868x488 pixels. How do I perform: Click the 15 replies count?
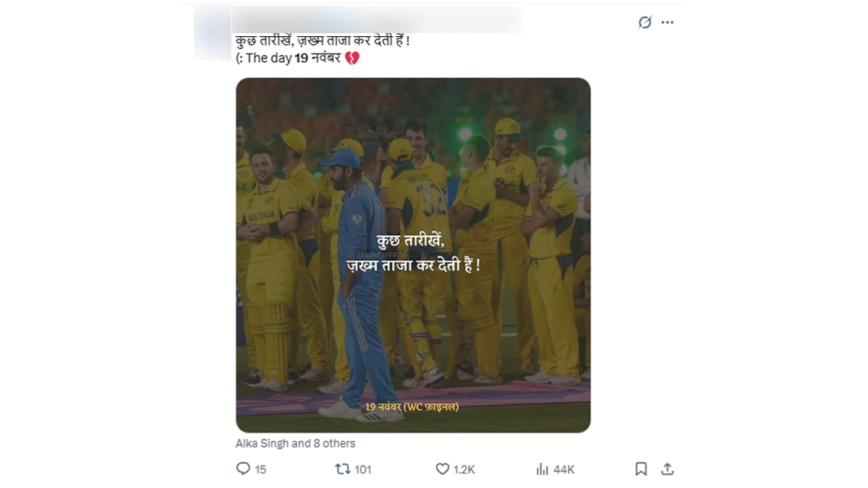pos(260,470)
